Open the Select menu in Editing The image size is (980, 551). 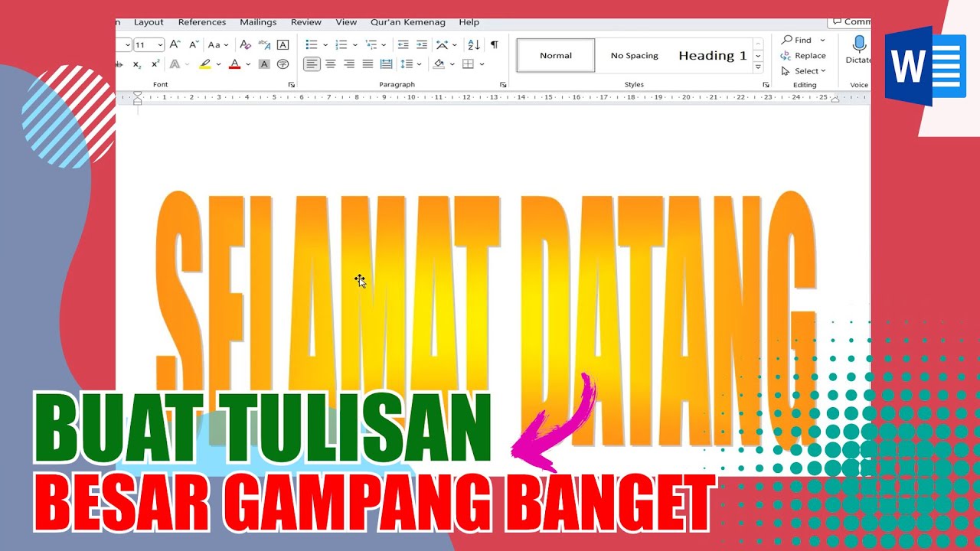tap(803, 70)
